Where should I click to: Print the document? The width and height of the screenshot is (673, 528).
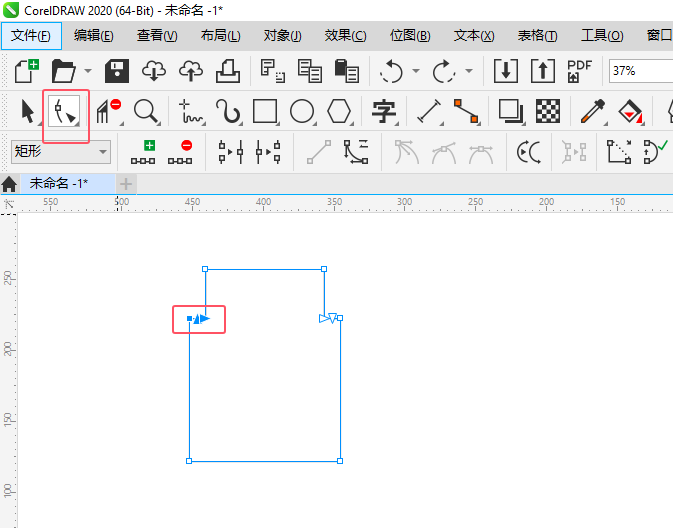click(228, 71)
